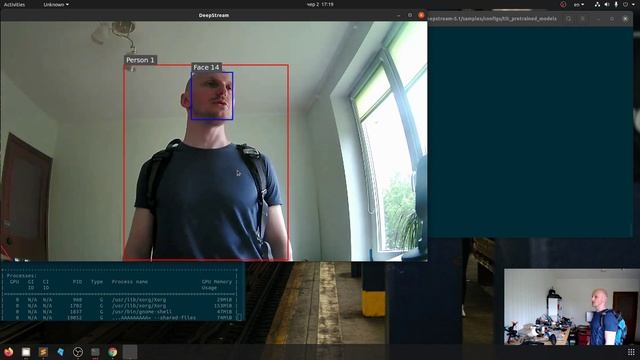The image size is (640, 360).
Task: Launch Sublime Text from the dock
Action: [x=43, y=352]
